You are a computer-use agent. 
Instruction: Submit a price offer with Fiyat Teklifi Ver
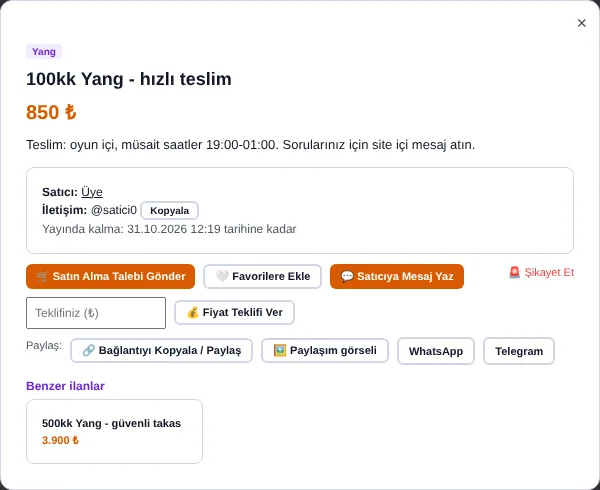tap(235, 313)
